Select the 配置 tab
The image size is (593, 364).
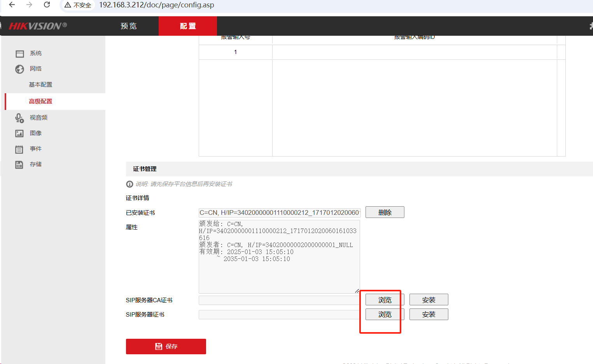tap(188, 26)
